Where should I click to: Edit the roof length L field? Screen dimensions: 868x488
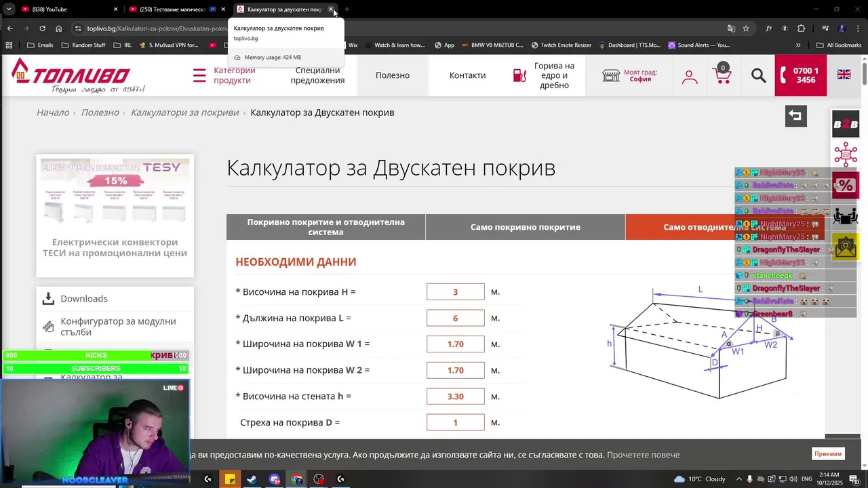456,318
